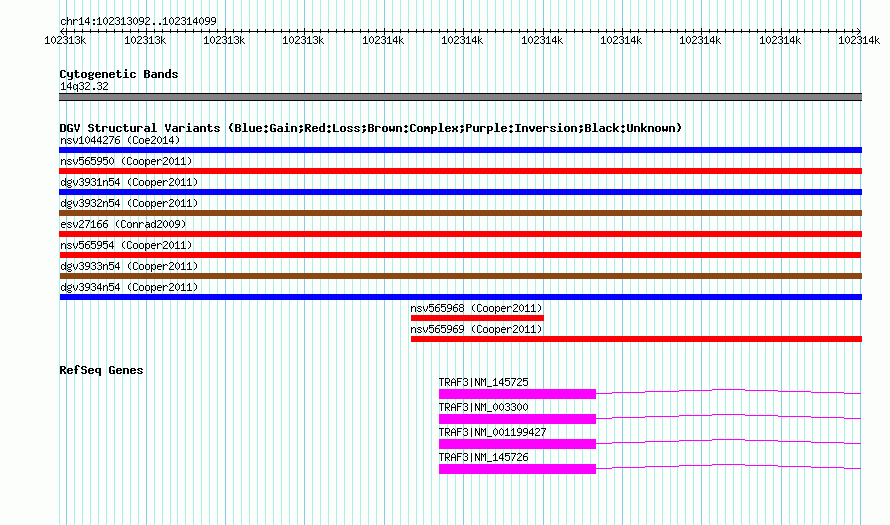890x525 pixels.
Task: Click the blue nsv1044276 gain bar
Action: (460, 150)
